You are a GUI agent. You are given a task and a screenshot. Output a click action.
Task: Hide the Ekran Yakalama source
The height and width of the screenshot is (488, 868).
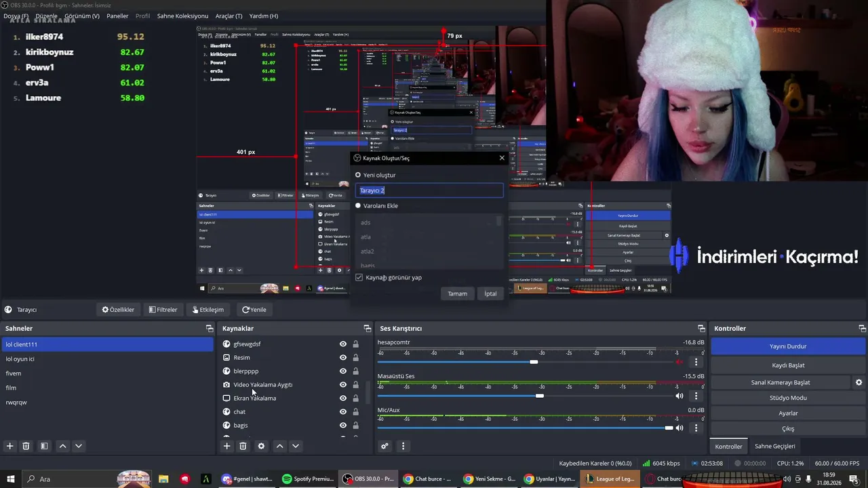pos(343,398)
